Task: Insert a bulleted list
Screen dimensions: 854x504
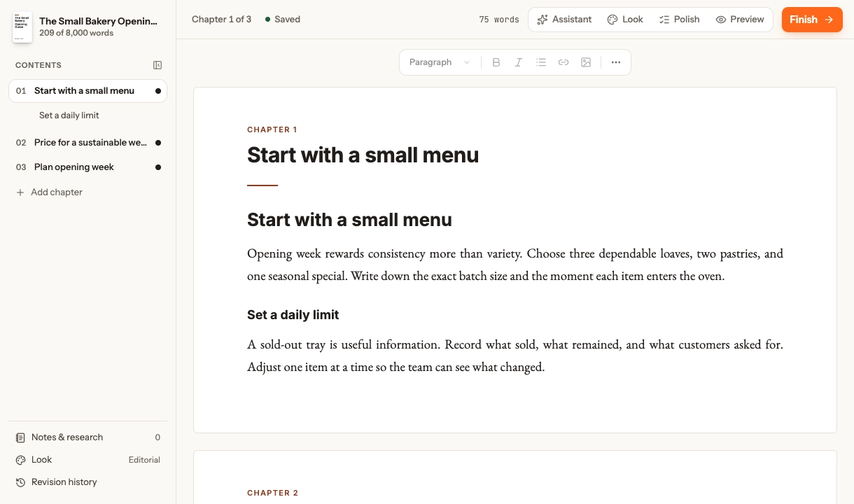Action: pos(541,62)
